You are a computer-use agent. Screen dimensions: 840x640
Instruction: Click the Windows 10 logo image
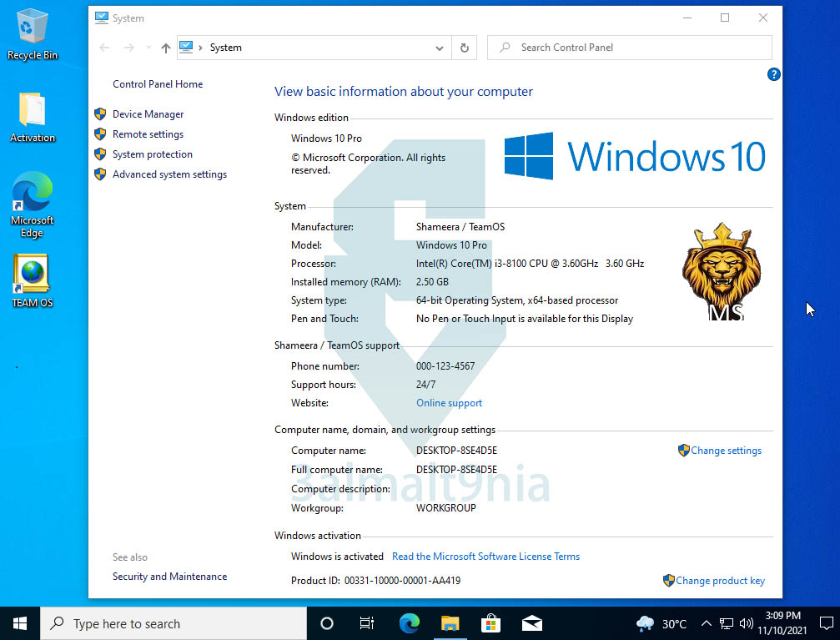point(635,156)
